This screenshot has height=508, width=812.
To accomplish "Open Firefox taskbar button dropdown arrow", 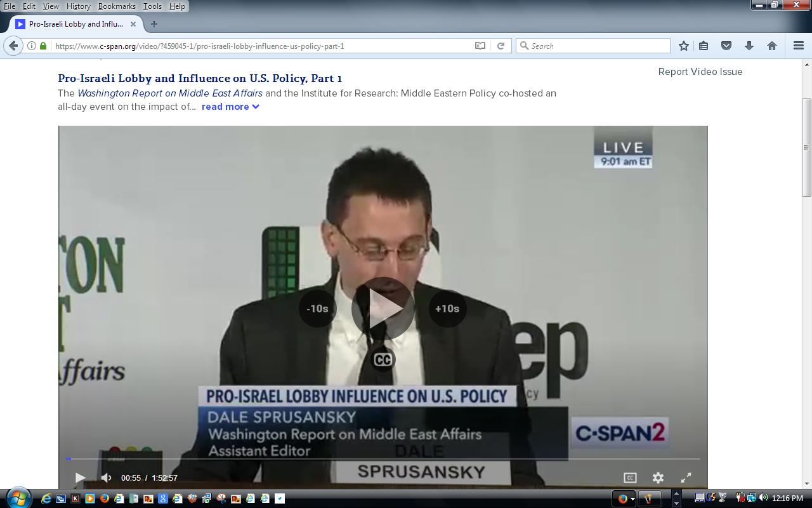I will [x=632, y=499].
